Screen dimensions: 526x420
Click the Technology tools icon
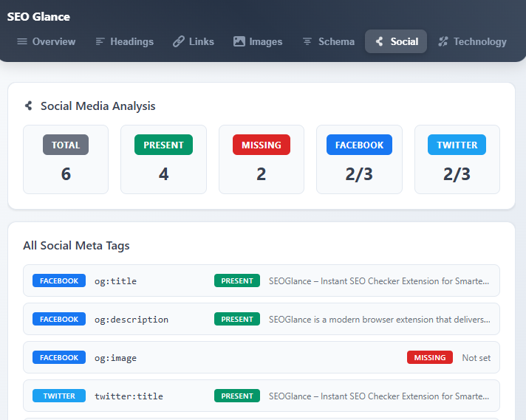(443, 41)
